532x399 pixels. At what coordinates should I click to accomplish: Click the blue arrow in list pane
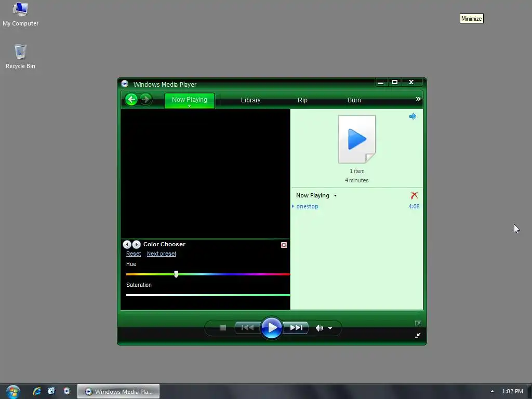point(413,116)
